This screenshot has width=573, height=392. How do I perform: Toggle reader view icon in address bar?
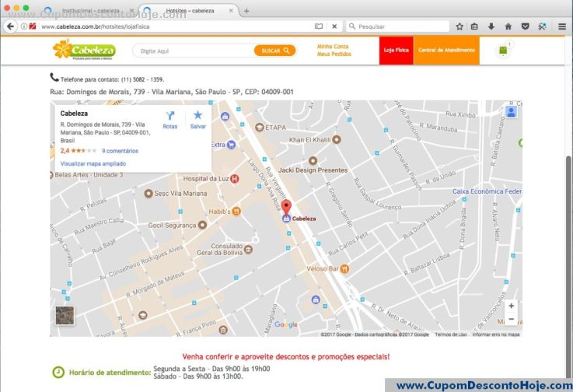click(319, 26)
